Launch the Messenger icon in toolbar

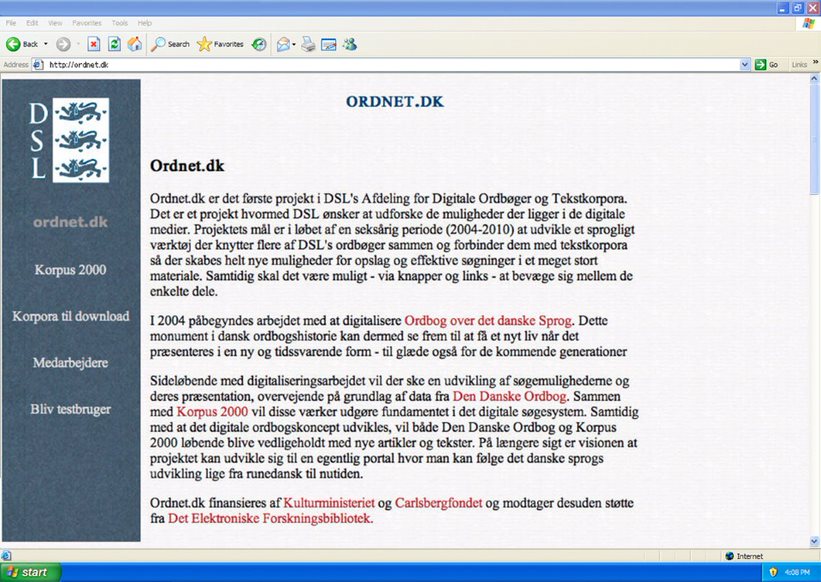tap(350, 44)
